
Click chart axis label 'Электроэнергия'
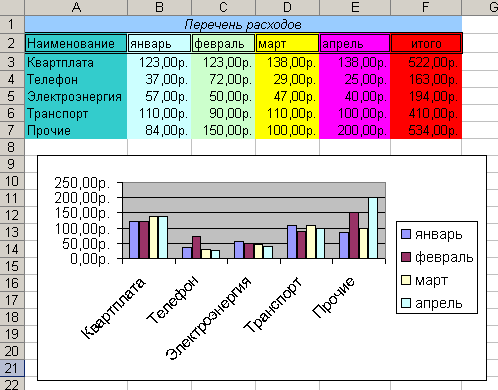tap(208, 318)
